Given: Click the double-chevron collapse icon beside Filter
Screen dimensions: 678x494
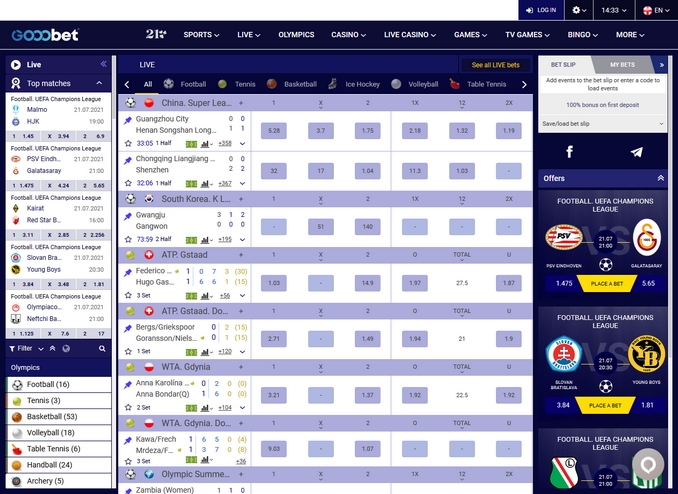Looking at the screenshot, I should click(x=52, y=348).
